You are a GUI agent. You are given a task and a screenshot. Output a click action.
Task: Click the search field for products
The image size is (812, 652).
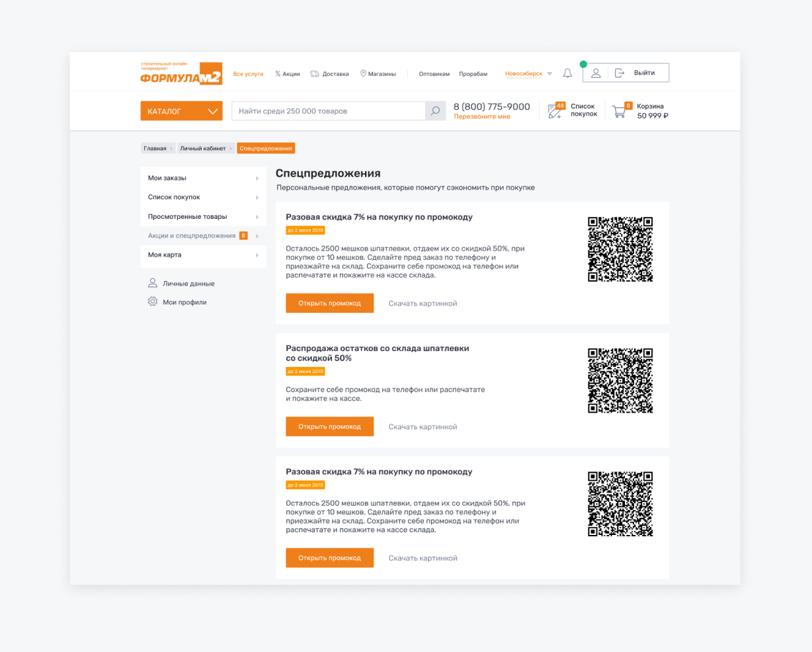pos(328,111)
